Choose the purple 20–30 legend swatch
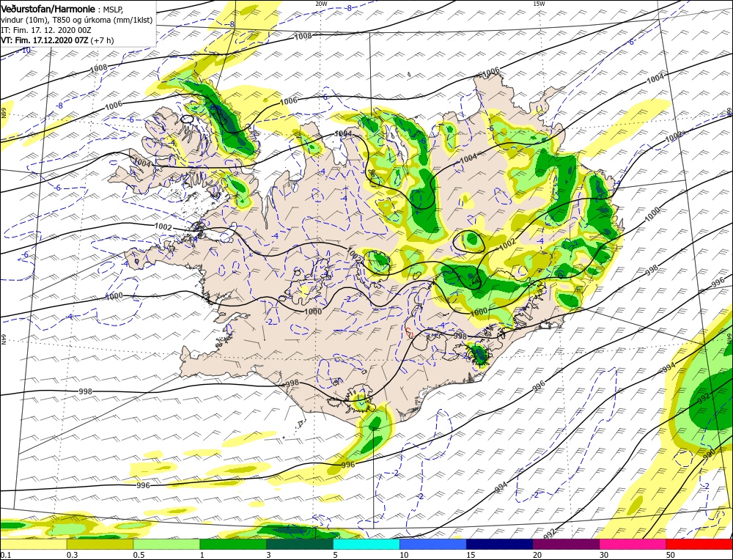Screen dimensions: 733x560 566,544
